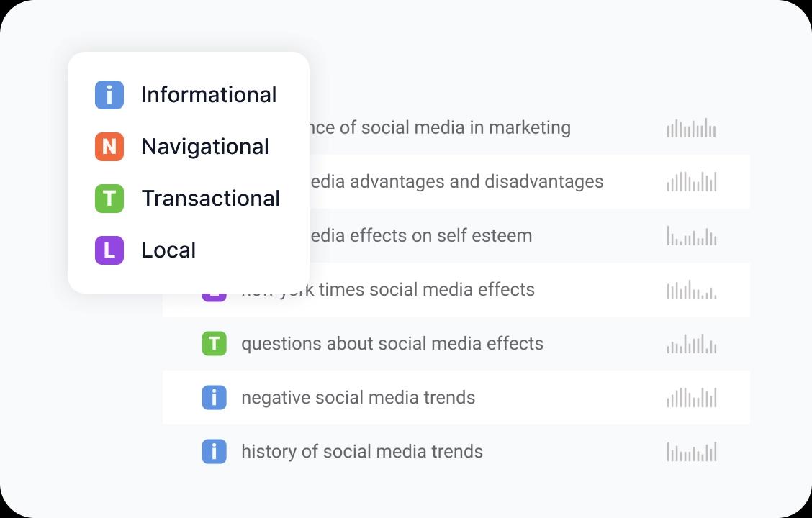Viewport: 812px width, 518px height.
Task: Open the keyword "questions about social media effects"
Action: pyautogui.click(x=392, y=344)
